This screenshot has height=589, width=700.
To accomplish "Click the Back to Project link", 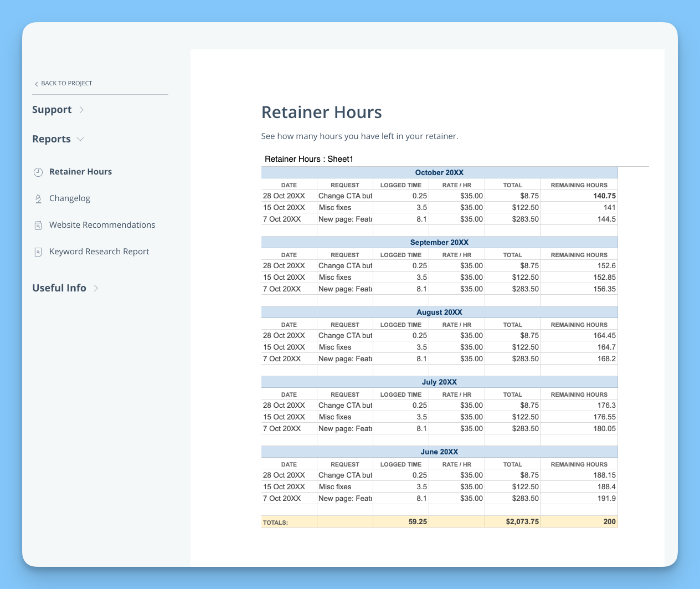I will (x=63, y=83).
